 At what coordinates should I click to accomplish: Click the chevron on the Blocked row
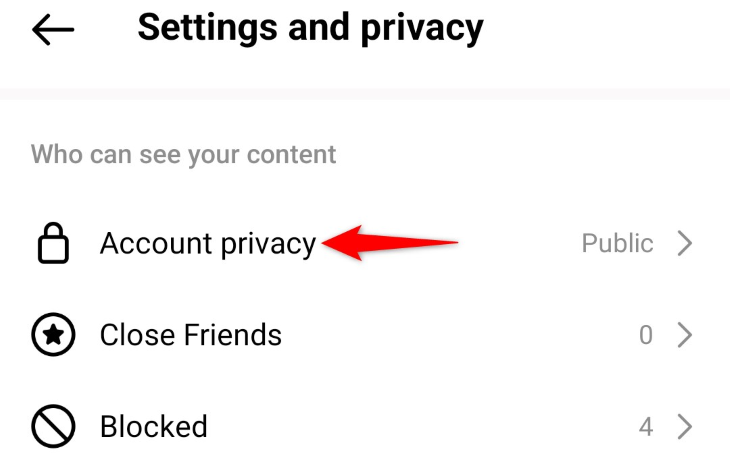(685, 427)
